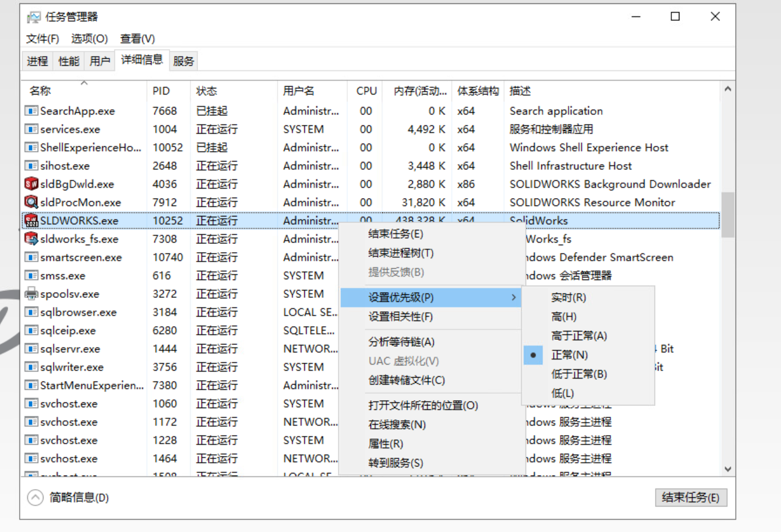Set priority to 高(H)
This screenshot has width=781, height=532.
588,317
